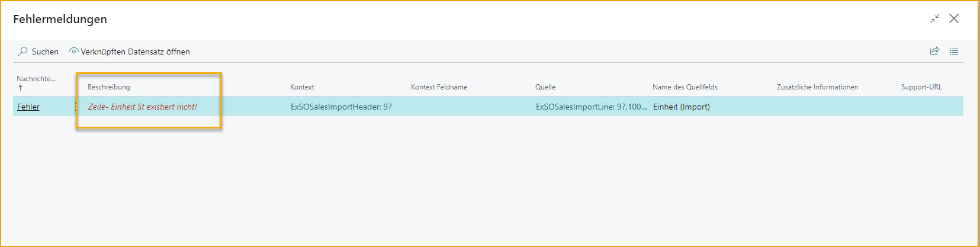Click the Beschreibung column header
This screenshot has height=247, width=980.
(108, 87)
